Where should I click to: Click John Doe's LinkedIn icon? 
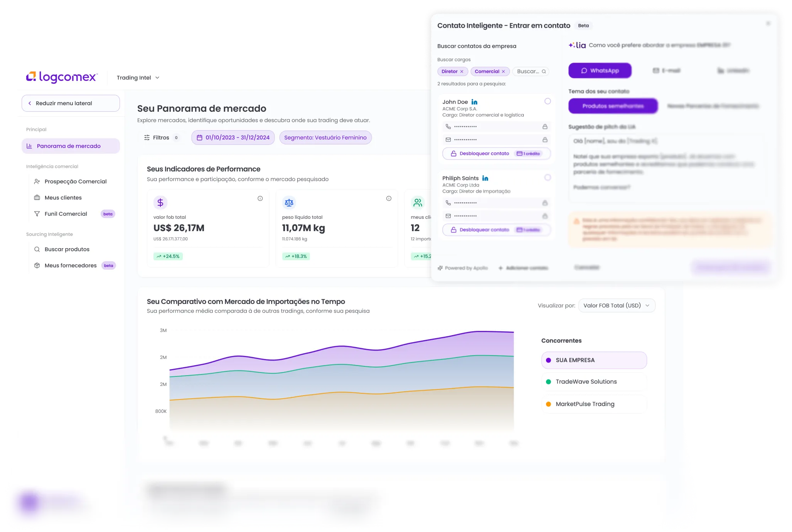click(474, 102)
